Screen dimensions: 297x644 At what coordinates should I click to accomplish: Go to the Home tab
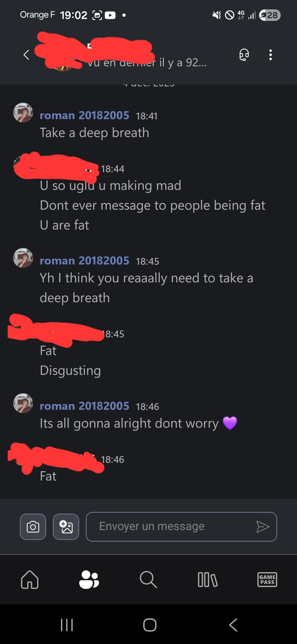point(30,580)
